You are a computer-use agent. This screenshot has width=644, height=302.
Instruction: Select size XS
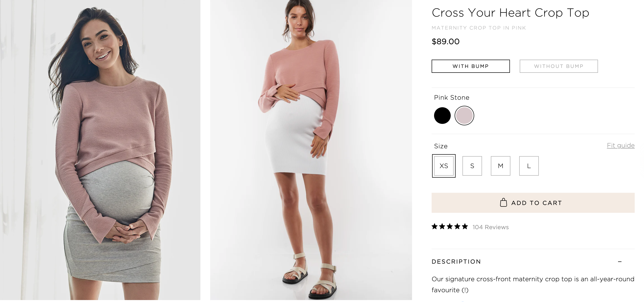tap(444, 166)
